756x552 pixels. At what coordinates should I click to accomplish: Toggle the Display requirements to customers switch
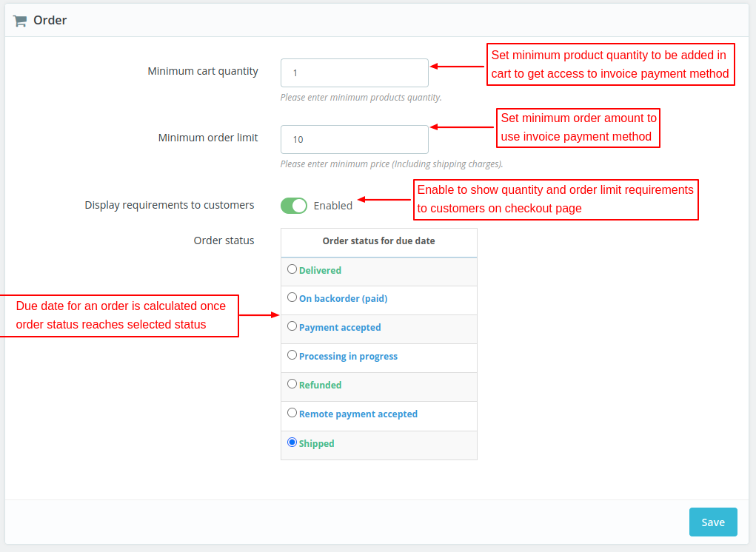point(294,206)
